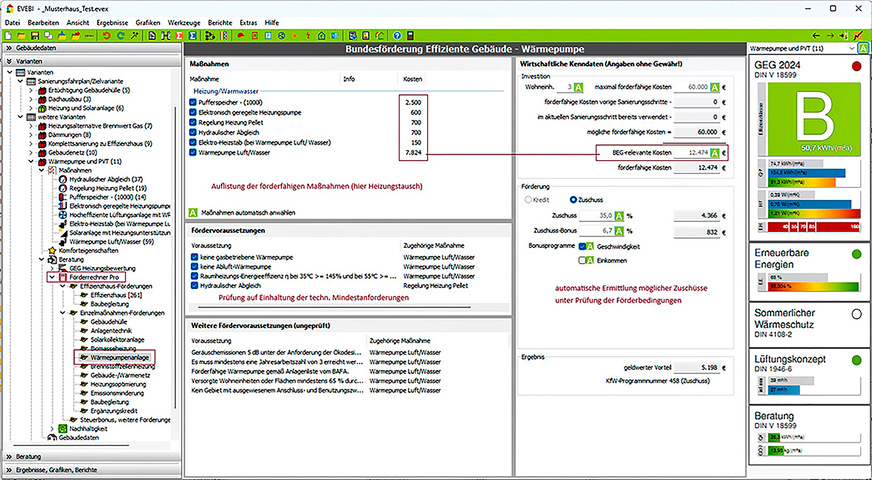The height and width of the screenshot is (480, 872).
Task: Click the save floppy disk toolbar icon
Action: pyautogui.click(x=34, y=36)
